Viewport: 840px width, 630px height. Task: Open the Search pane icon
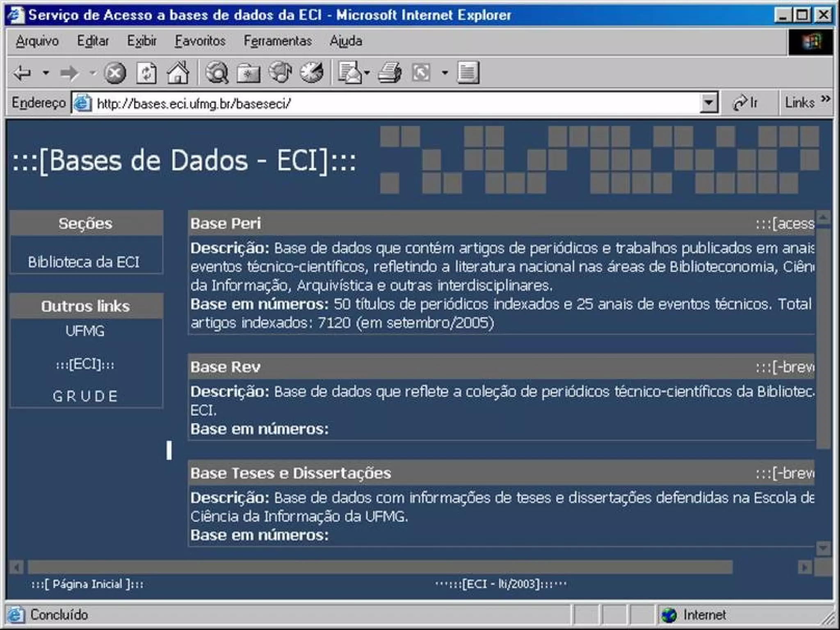(x=217, y=73)
